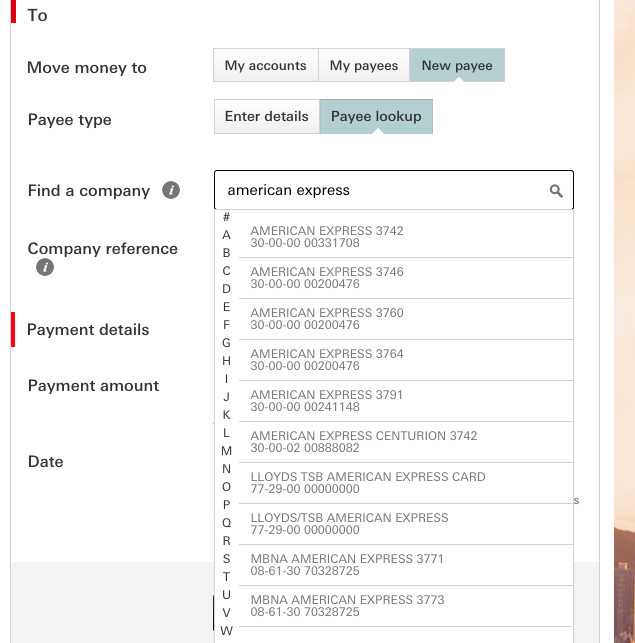Screen dimensions: 635x643
Task: Jump to letter U in index
Action: pos(226,595)
